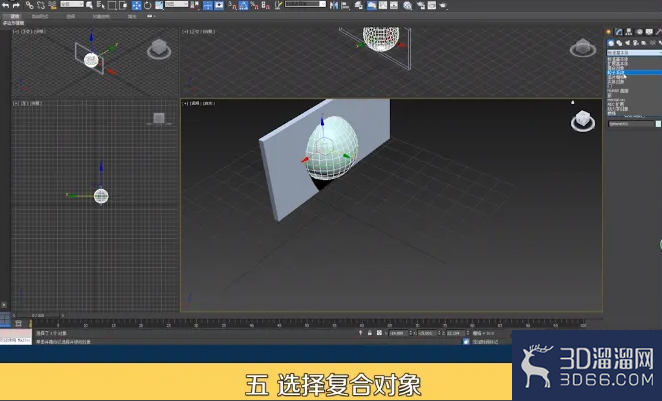Image resolution: width=662 pixels, height=401 pixels.
Task: Select the Helpers create category
Action: [x=643, y=43]
